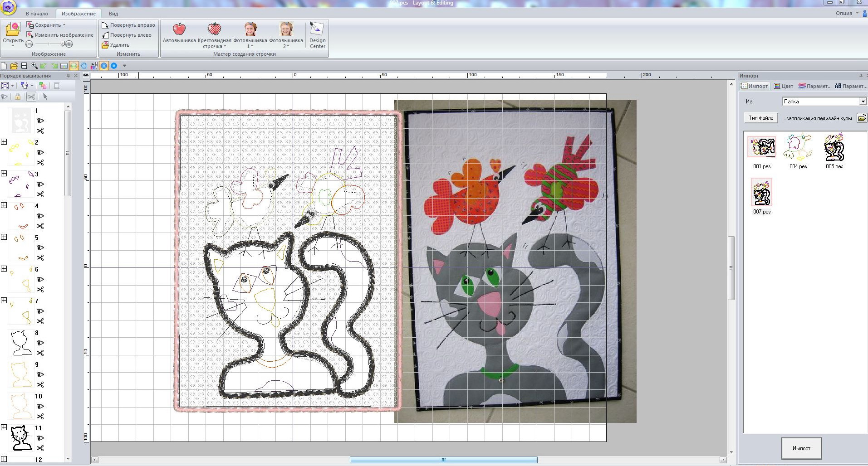Create a new file from quick toolbar

point(4,66)
